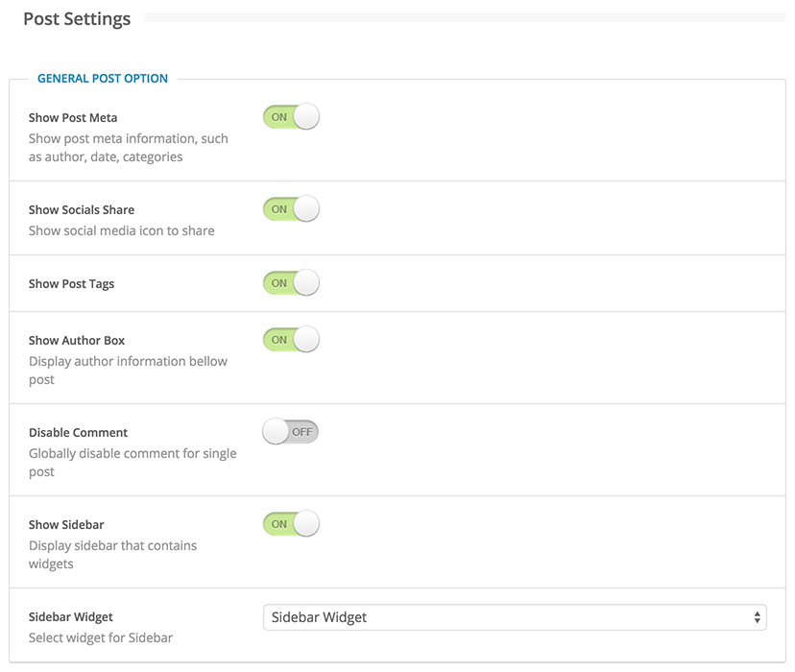Click the GENERAL POST OPTION section header

click(x=101, y=78)
